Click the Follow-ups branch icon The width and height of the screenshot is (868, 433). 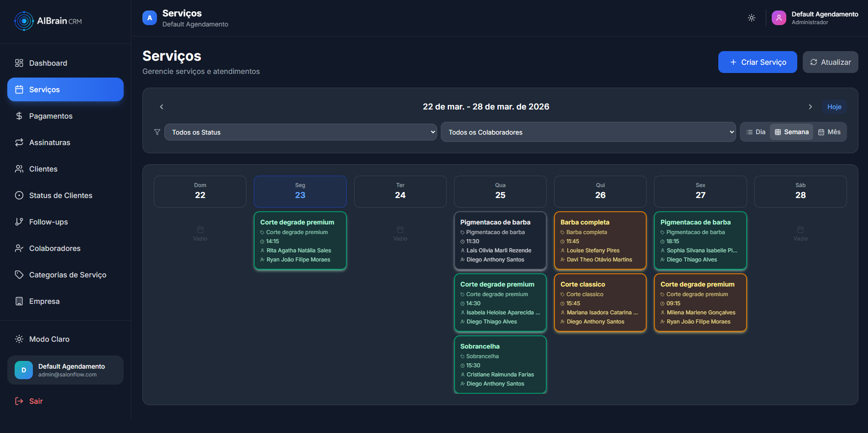click(19, 222)
